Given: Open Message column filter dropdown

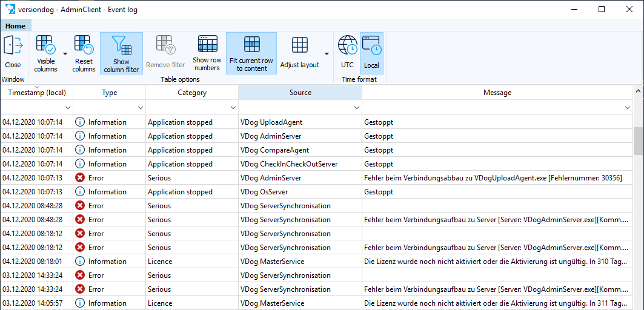Looking at the screenshot, I should pos(628,108).
